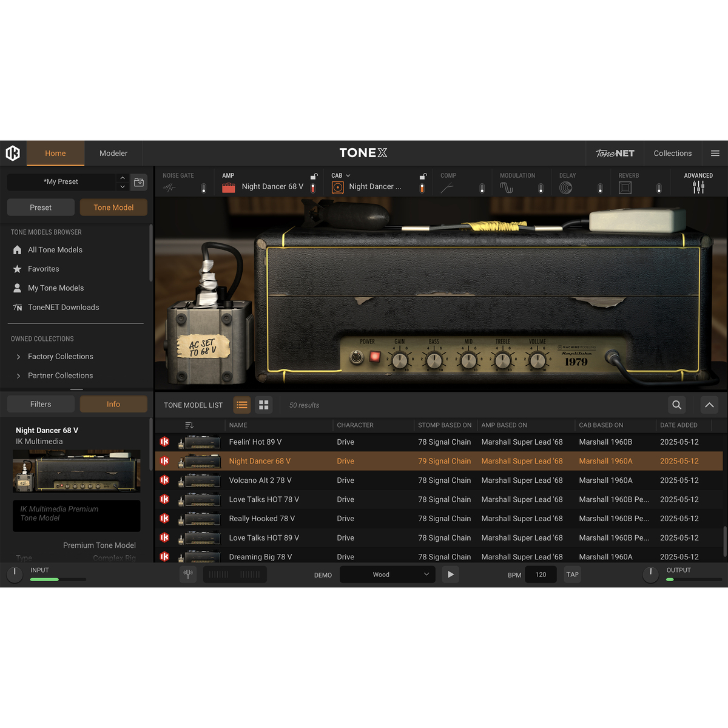Viewport: 728px width, 728px height.
Task: Click the Noise Gate waveform icon
Action: click(x=169, y=188)
